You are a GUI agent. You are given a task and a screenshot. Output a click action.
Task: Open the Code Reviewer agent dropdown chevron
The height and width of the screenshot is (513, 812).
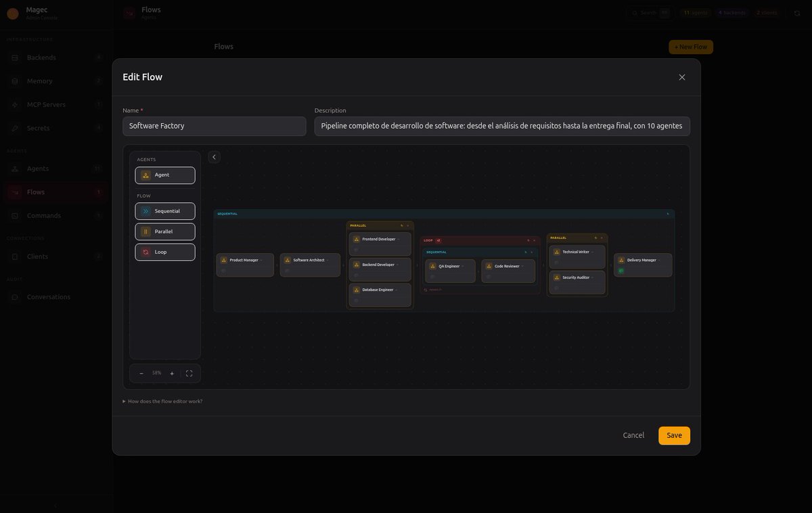[x=522, y=266]
